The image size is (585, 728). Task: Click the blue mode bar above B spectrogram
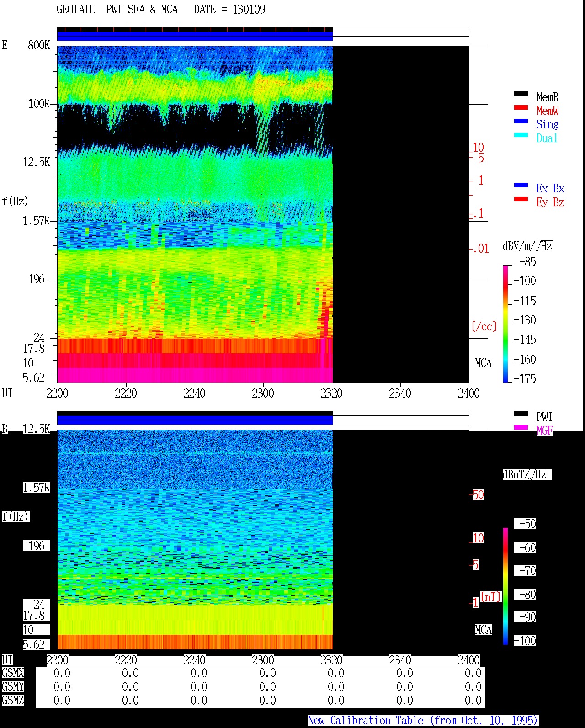click(x=195, y=420)
